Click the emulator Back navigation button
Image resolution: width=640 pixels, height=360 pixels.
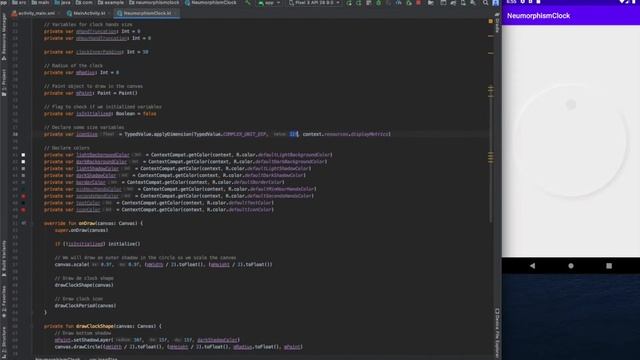click(x=532, y=266)
